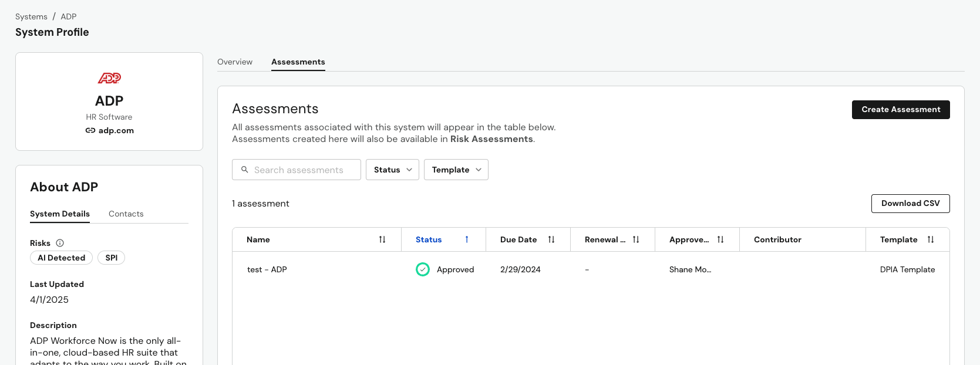Click the ADP breadcrumb
This screenshot has width=980, height=365.
pyautogui.click(x=69, y=16)
